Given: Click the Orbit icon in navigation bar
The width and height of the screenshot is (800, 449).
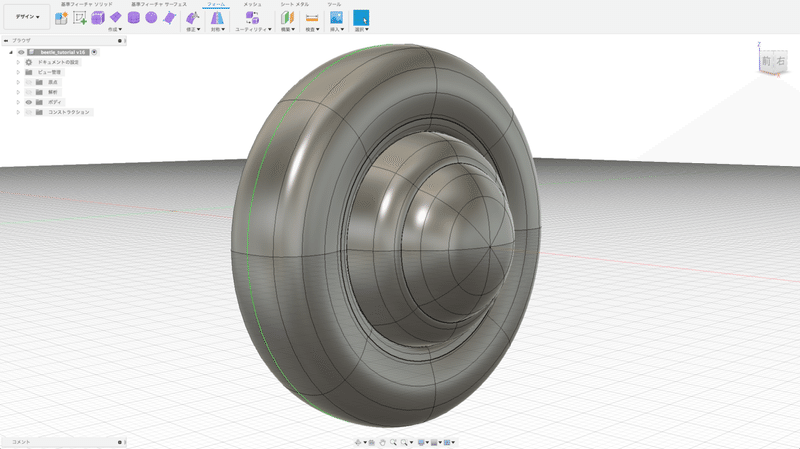Looking at the screenshot, I should coord(358,442).
